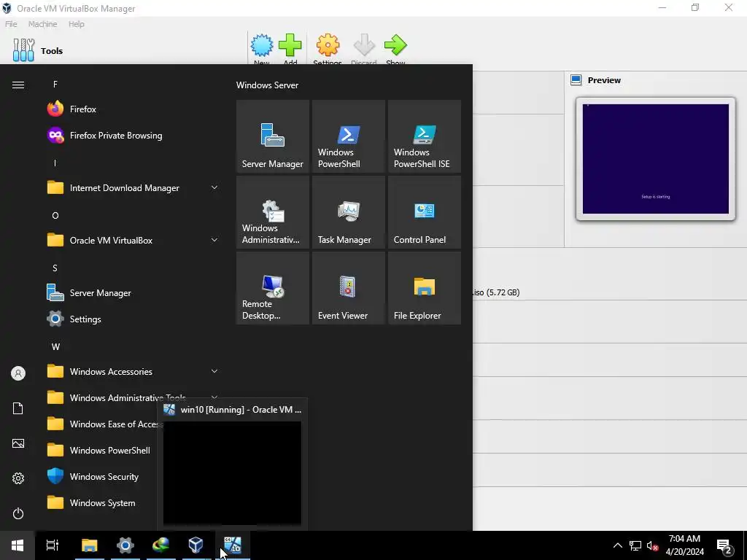Open Pictures icon in Start rail
The image size is (747, 560).
(18, 443)
